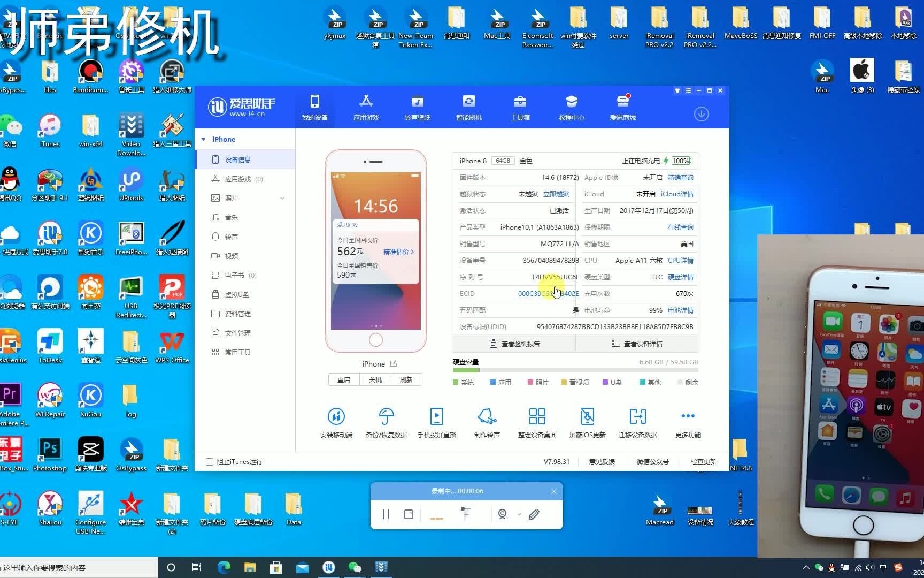Open 文件管理 in the sidebar
924x578 pixels.
pyautogui.click(x=245, y=333)
